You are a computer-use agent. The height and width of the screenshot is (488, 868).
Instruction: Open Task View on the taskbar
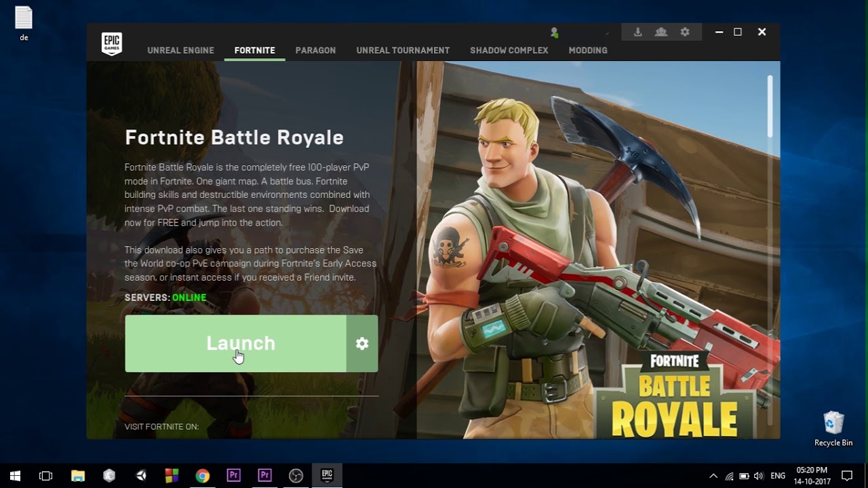(x=45, y=476)
